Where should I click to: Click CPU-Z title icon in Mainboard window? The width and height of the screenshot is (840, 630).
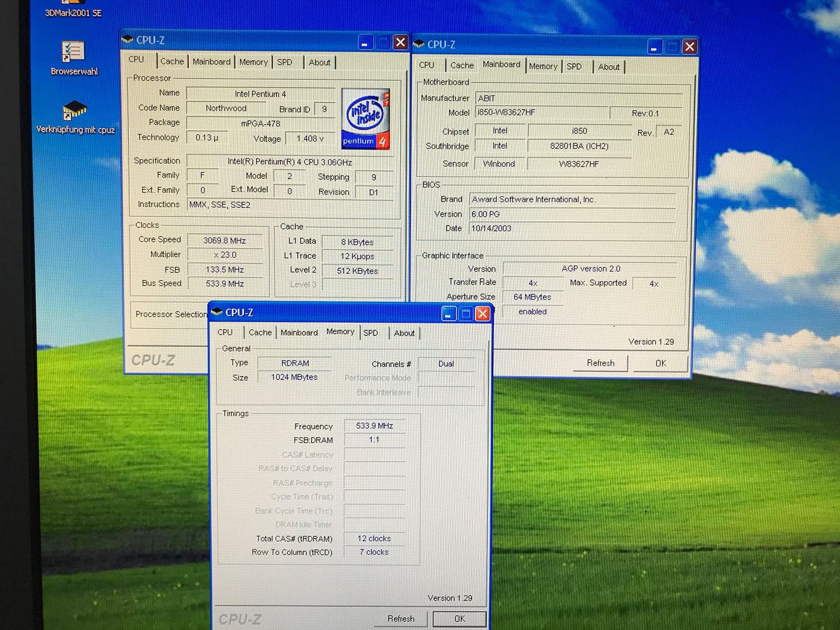coord(418,44)
